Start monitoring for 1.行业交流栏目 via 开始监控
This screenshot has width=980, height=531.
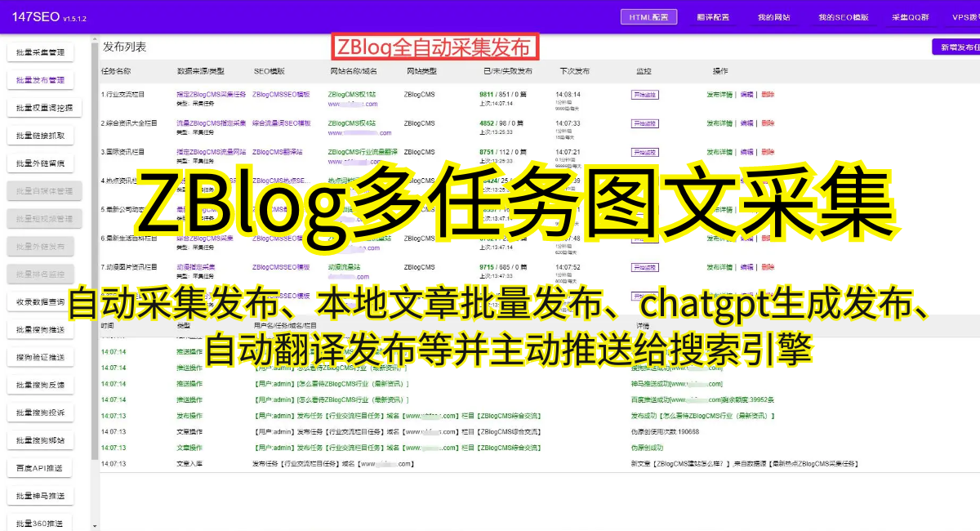tap(644, 95)
